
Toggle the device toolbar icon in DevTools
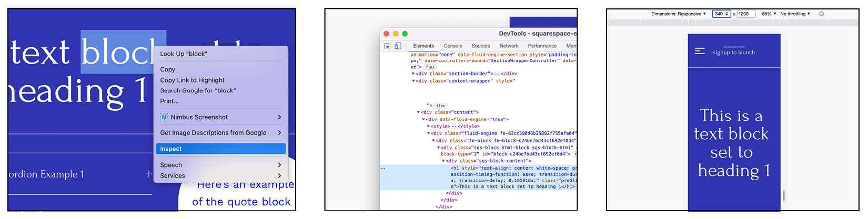(x=398, y=46)
